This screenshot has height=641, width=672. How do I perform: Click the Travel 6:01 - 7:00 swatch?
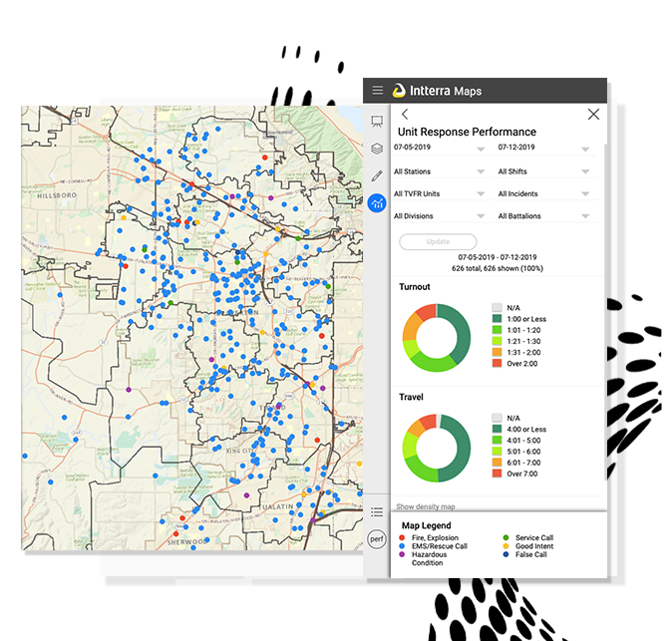[x=497, y=462]
